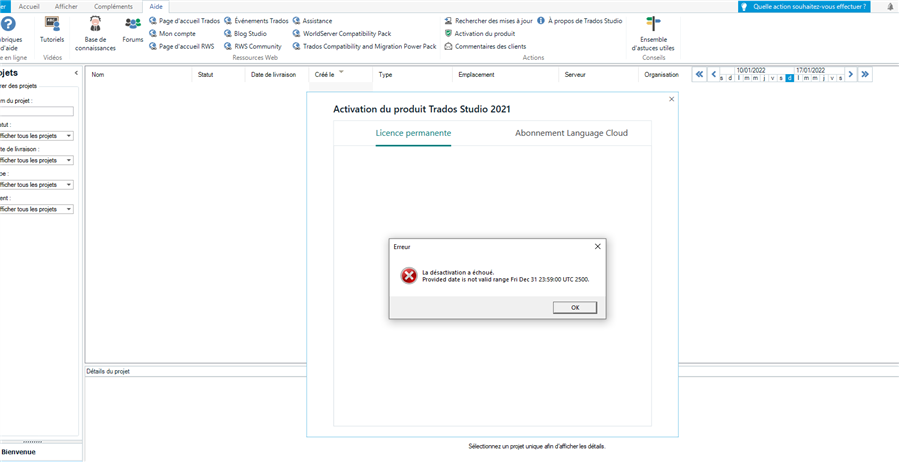Go to next calendar period arrow
The image size is (899, 462).
click(851, 75)
